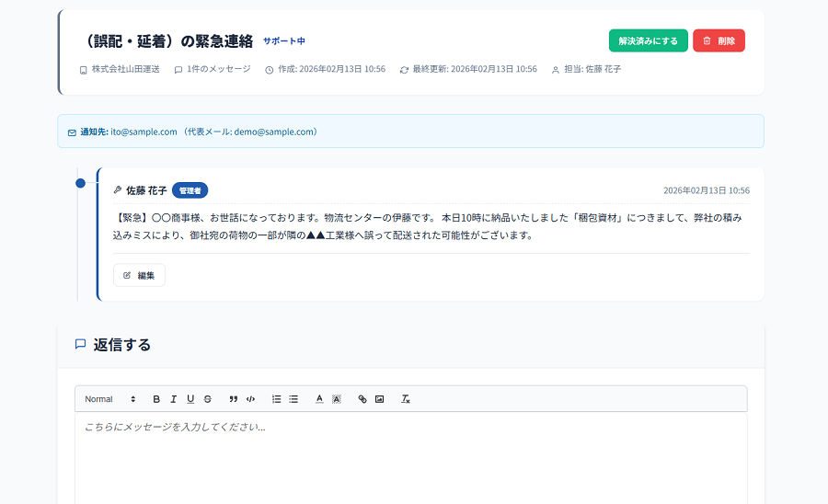Screen dimensions: 828x504
Task: Open the text background color picker
Action: point(337,399)
